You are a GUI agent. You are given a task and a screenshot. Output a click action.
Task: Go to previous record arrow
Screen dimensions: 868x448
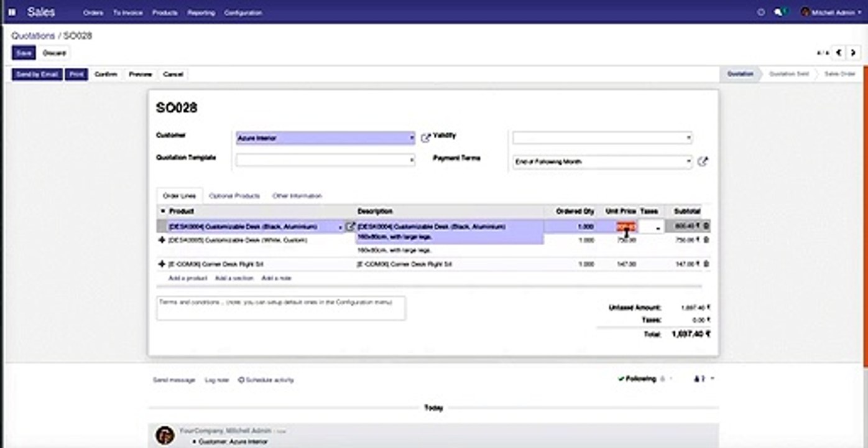[839, 53]
